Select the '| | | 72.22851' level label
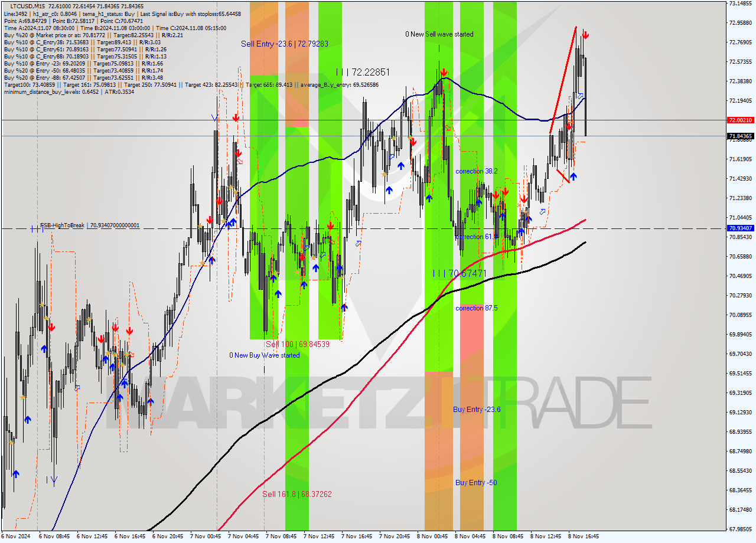756x543 pixels. pos(363,72)
